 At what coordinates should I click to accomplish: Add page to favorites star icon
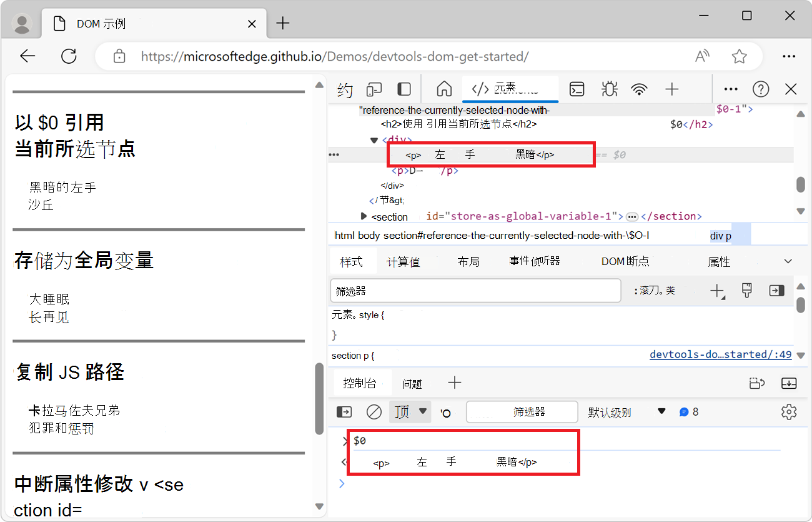[x=740, y=56]
